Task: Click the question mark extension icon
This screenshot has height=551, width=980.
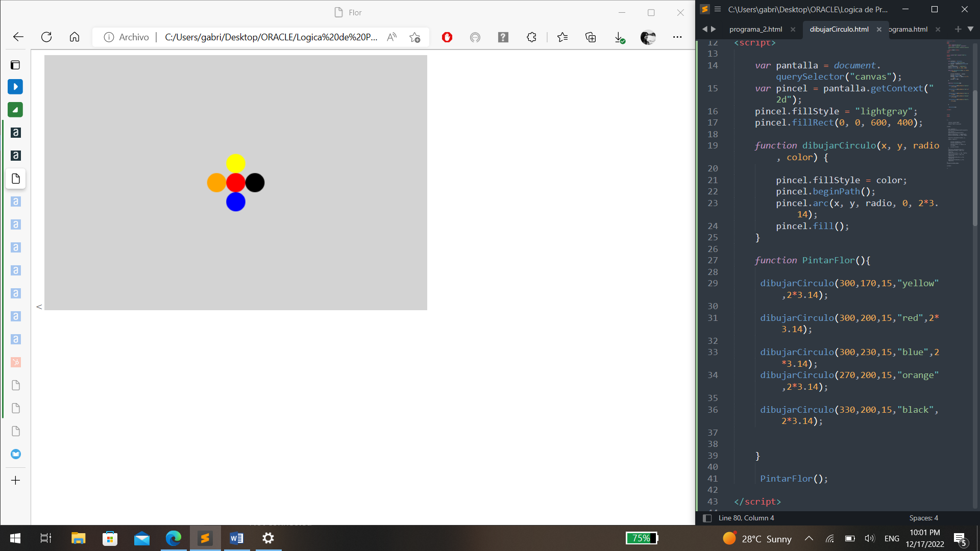Action: (503, 37)
